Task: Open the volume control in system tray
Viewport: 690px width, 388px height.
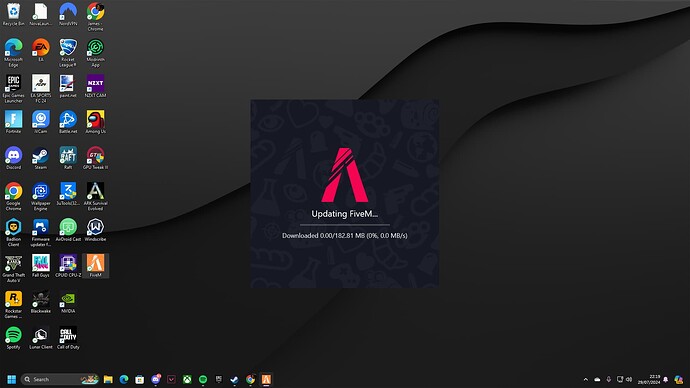Action: click(x=629, y=379)
